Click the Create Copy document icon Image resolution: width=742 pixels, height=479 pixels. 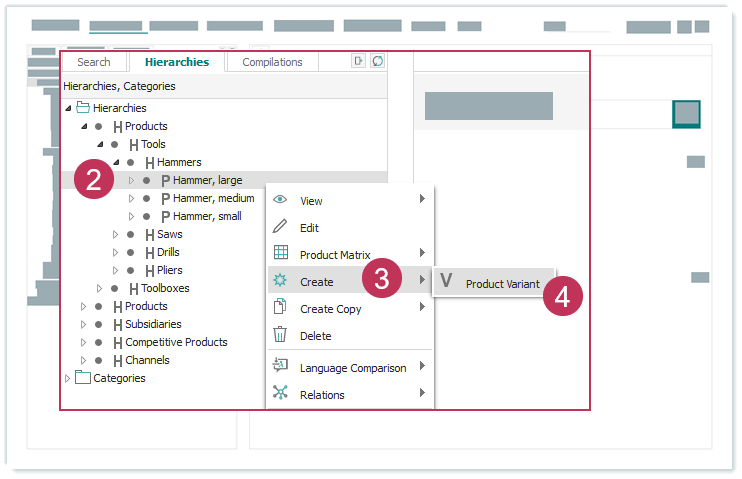pyautogui.click(x=281, y=308)
